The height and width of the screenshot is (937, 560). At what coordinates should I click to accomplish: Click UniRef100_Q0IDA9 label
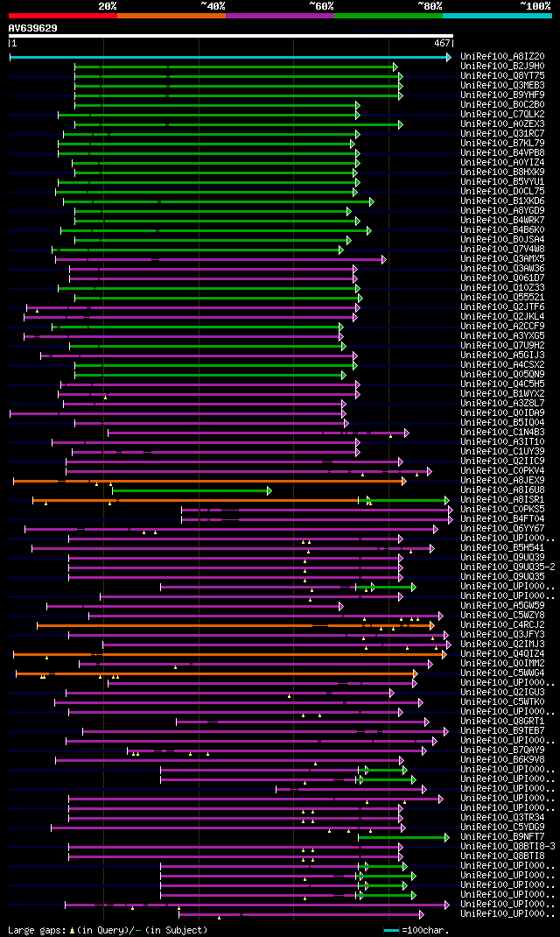pyautogui.click(x=502, y=413)
